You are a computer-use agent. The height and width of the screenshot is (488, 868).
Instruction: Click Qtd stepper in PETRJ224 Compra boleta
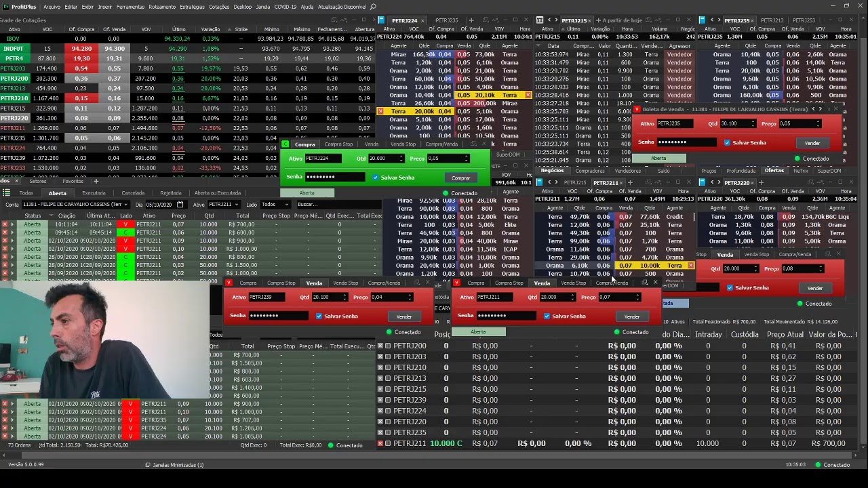click(x=402, y=159)
